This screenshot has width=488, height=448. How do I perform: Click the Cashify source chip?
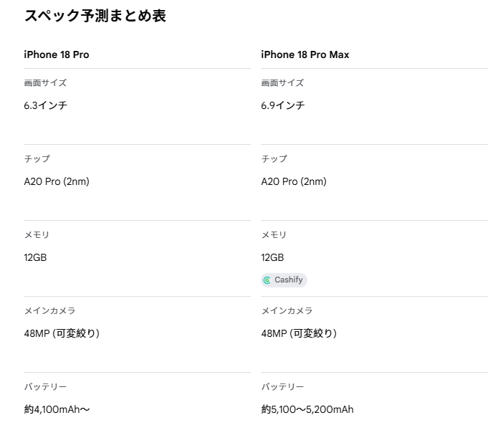284,280
